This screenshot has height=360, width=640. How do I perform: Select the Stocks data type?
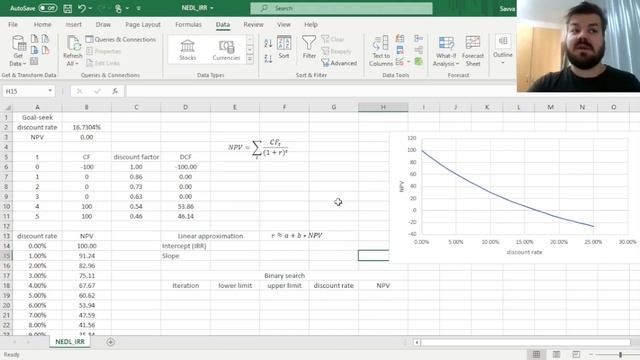pos(187,50)
